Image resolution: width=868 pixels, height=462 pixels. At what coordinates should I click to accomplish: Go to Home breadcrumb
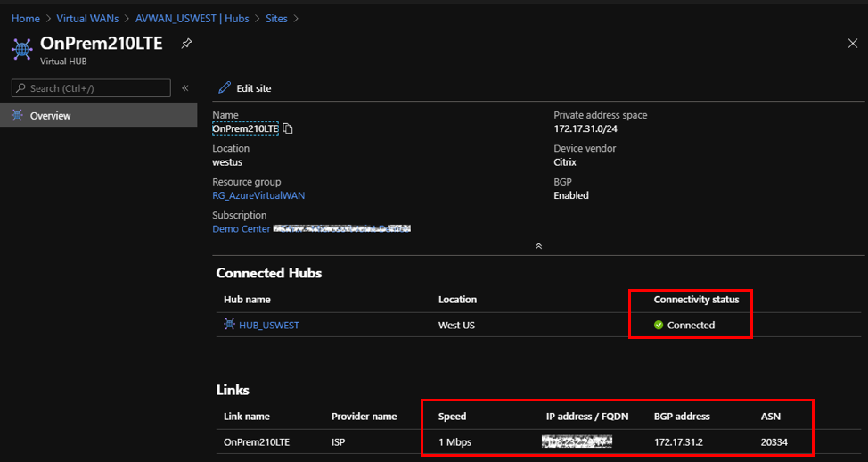pos(26,18)
